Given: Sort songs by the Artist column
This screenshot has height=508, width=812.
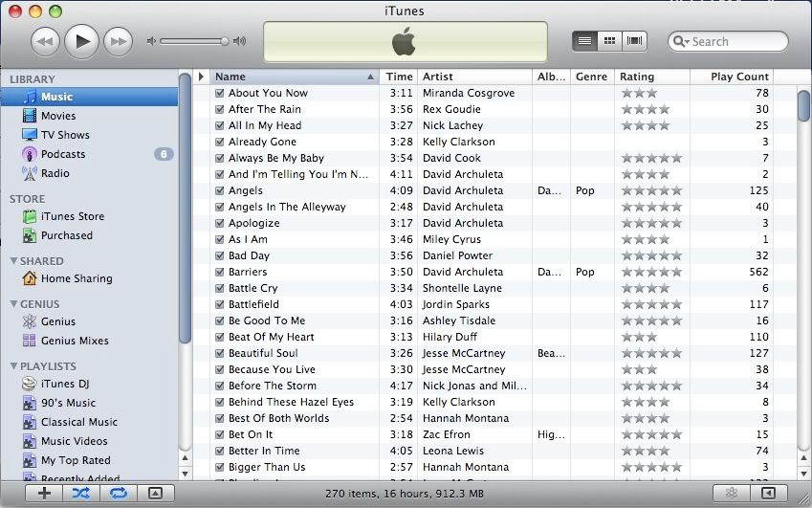Looking at the screenshot, I should pyautogui.click(x=475, y=77).
